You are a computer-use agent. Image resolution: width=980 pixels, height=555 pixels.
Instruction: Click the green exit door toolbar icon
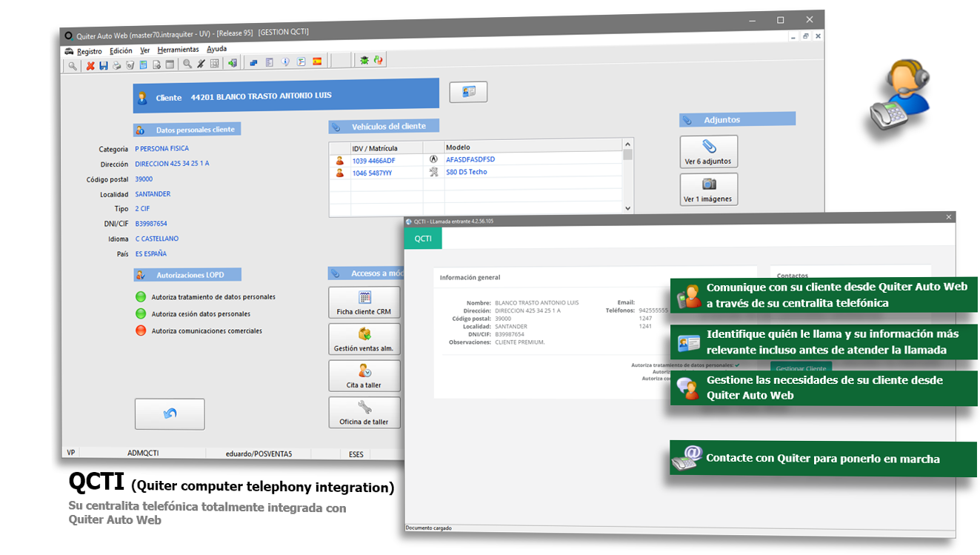[233, 64]
